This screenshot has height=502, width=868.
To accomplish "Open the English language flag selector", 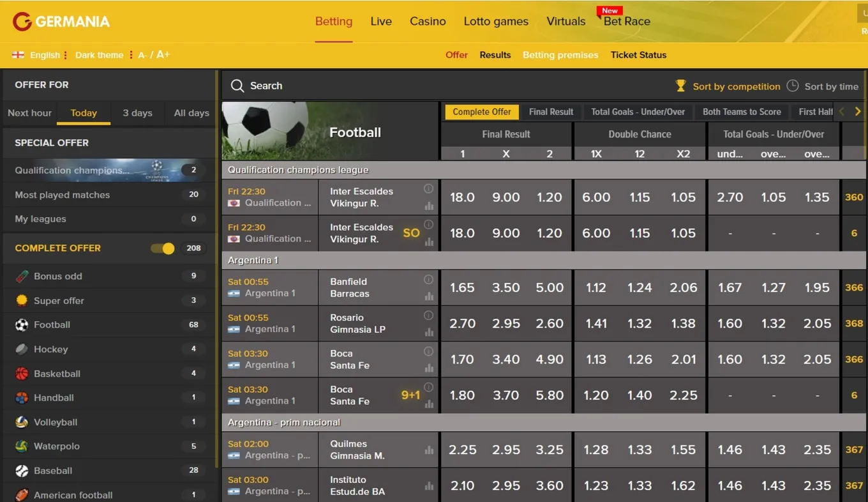I will click(18, 55).
